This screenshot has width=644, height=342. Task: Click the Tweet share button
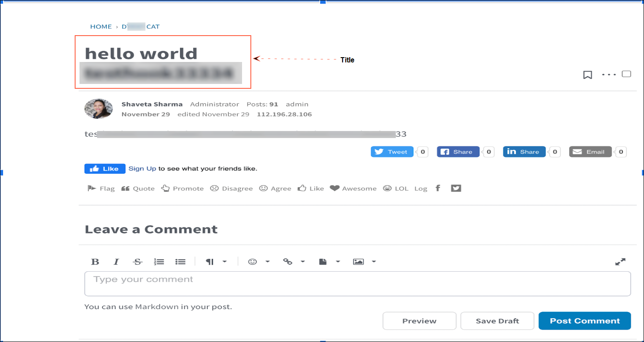tap(392, 152)
